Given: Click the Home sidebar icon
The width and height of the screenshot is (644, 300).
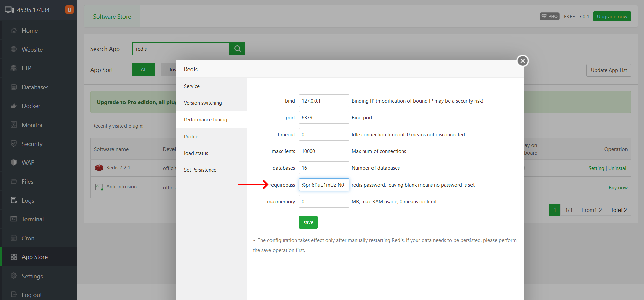Looking at the screenshot, I should coord(14,31).
